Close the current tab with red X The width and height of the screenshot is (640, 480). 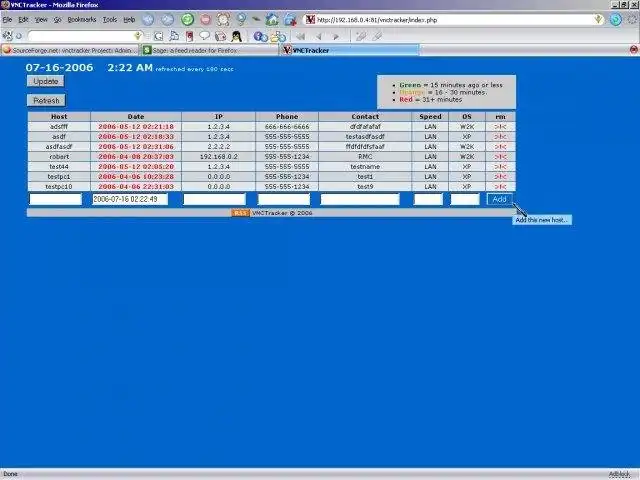click(x=633, y=50)
